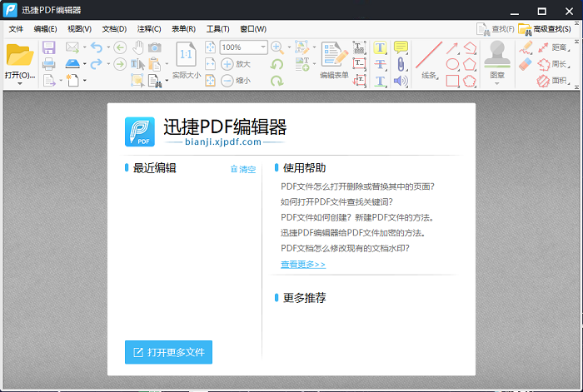Image resolution: width=583 pixels, height=392 pixels.
Task: Add a yellow sticky note comment
Action: coord(401,47)
